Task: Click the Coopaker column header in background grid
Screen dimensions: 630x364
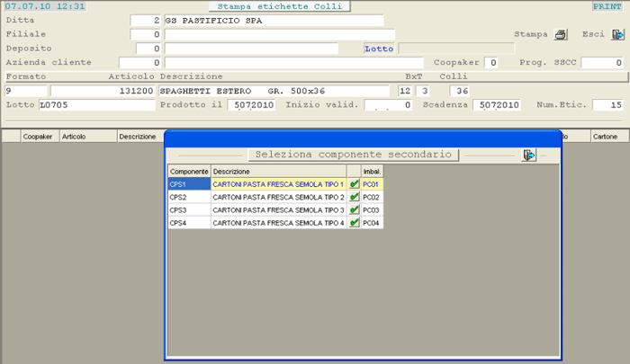Action: pyautogui.click(x=37, y=137)
